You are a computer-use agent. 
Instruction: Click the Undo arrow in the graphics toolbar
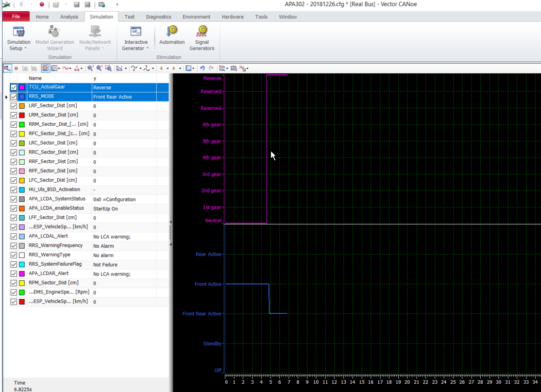[203, 68]
